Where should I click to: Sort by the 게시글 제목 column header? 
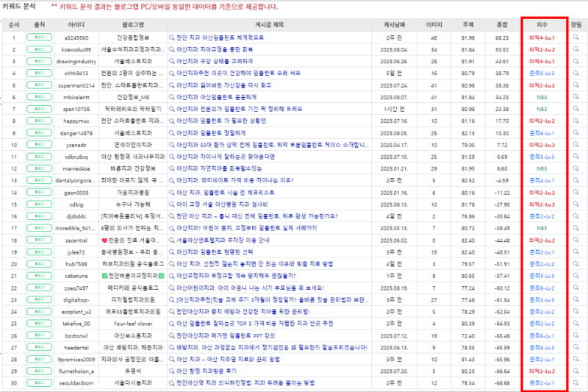coord(269,25)
